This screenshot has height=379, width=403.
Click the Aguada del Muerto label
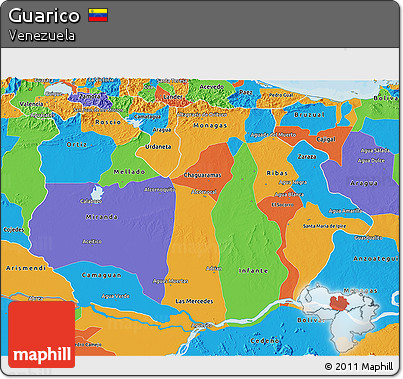click(273, 135)
